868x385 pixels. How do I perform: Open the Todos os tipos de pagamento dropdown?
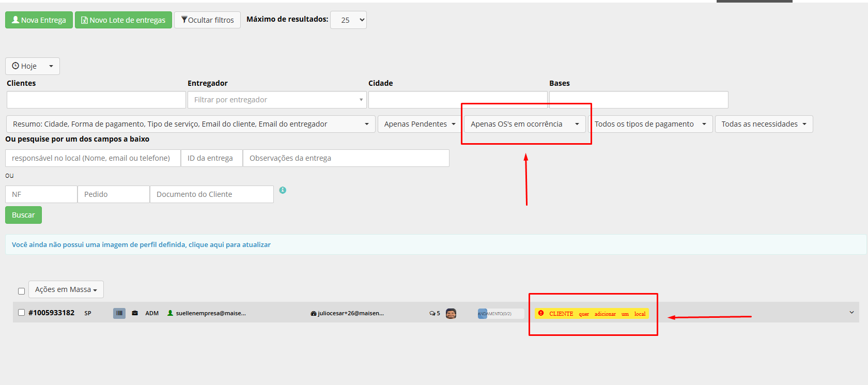[x=650, y=124]
